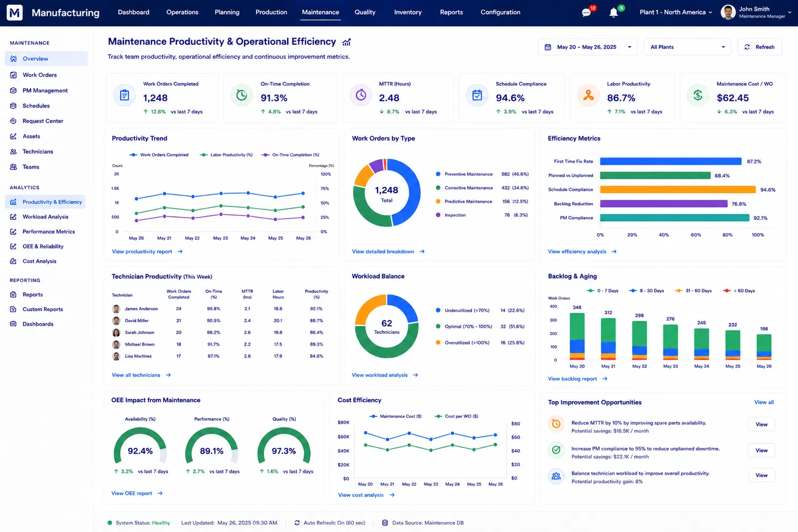Viewport: 798px width, 532px height.
Task: Click the Refresh button
Action: (760, 47)
